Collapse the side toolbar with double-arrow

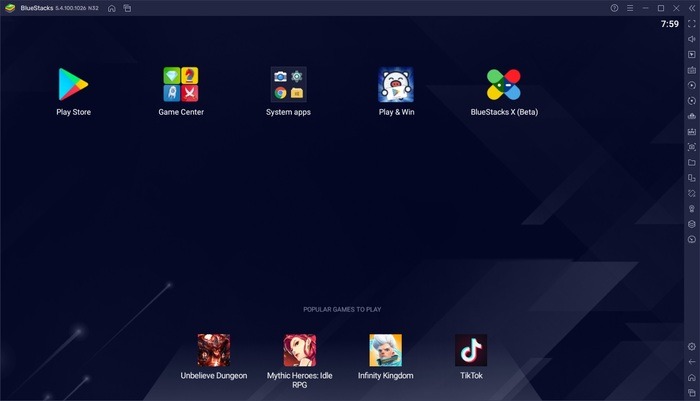(692, 8)
